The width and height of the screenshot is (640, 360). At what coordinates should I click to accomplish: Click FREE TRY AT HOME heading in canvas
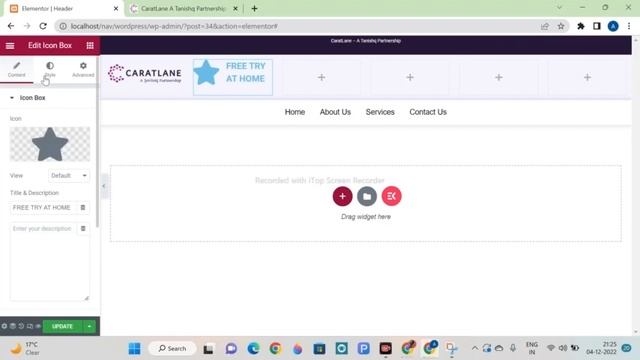click(245, 72)
